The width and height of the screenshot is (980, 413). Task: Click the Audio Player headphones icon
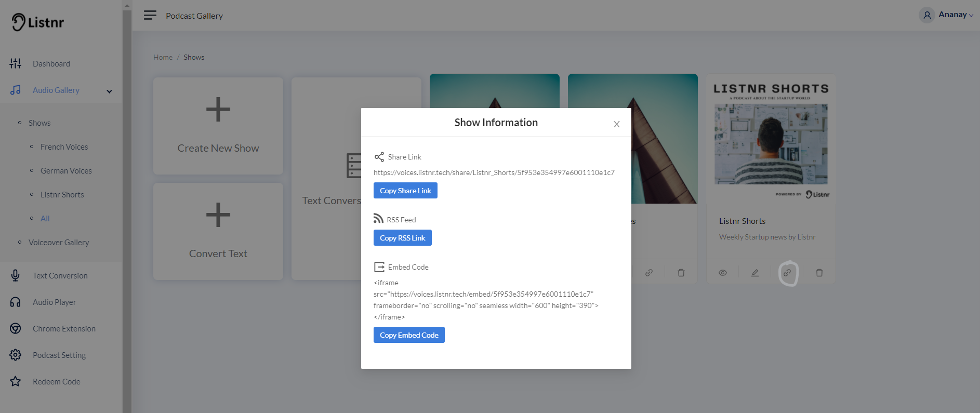click(16, 302)
